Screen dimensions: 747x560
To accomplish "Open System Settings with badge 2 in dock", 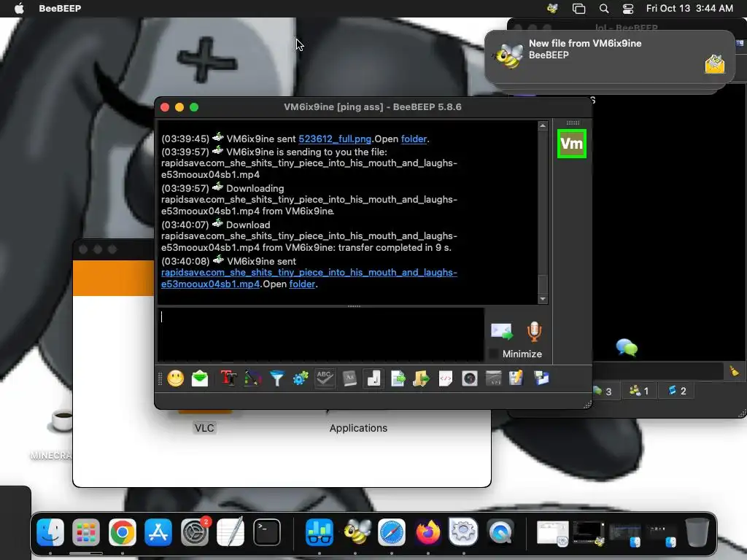I will click(x=195, y=532).
